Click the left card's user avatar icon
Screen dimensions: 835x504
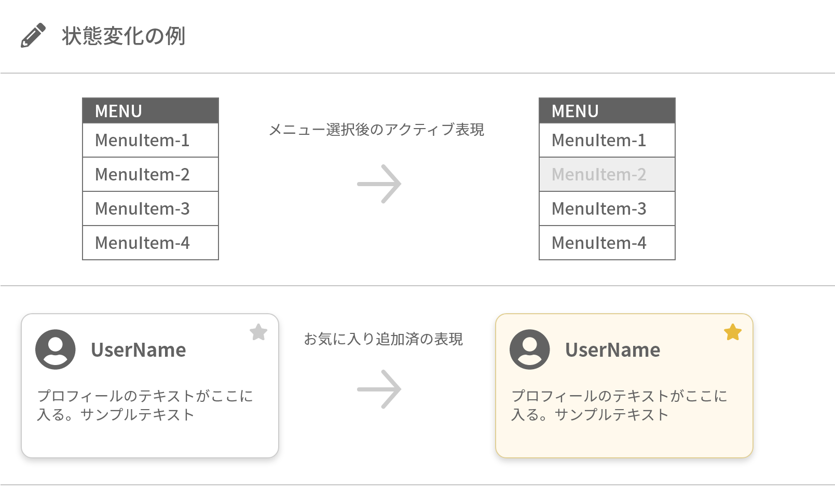56,349
